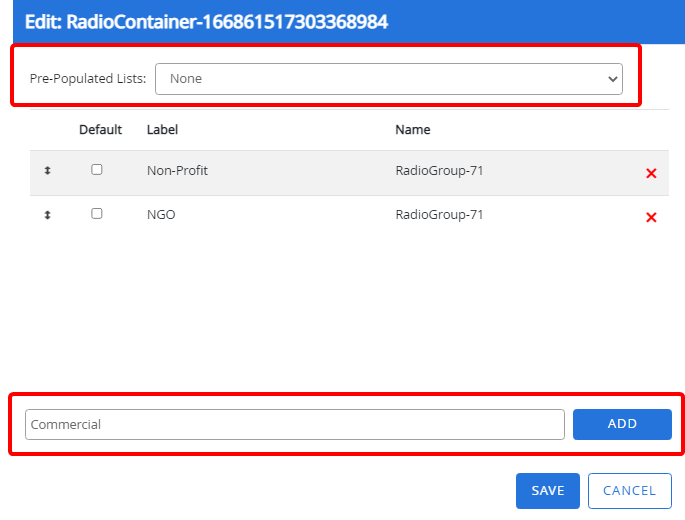The image size is (685, 520).
Task: Save the radio container changes
Action: [x=547, y=490]
